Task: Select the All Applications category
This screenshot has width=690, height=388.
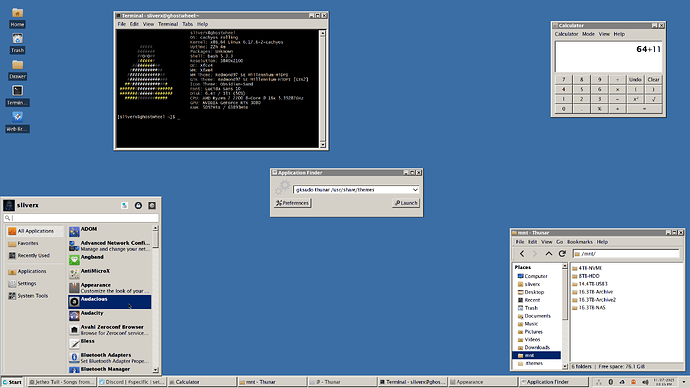Action: coord(35,231)
